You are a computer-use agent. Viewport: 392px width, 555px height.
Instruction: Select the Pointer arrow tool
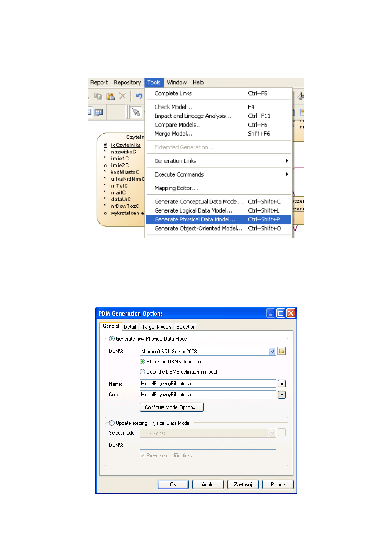pos(136,112)
